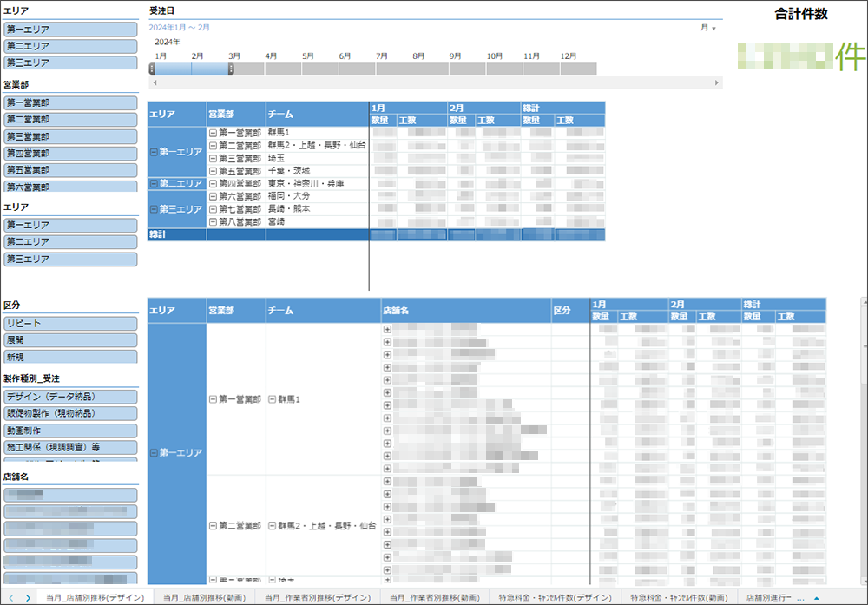Collapse the 第三エリア group in the pivot table
Image resolution: width=868 pixels, height=605 pixels.
[154, 209]
